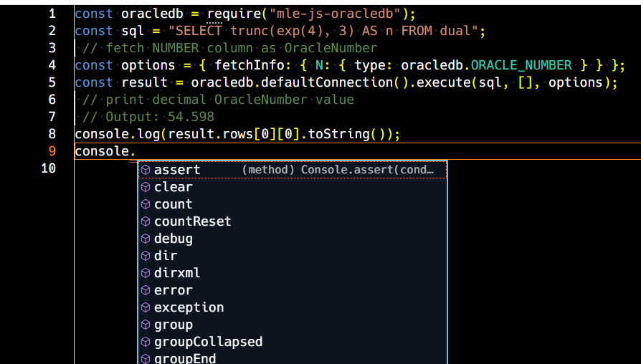
Task: Place cursor after console. on line 9
Action: pos(136,152)
